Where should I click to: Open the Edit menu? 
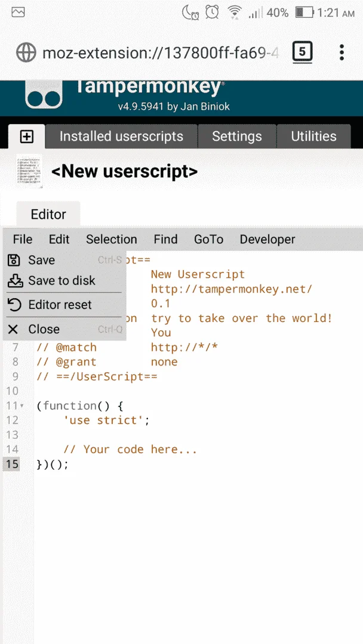(x=59, y=240)
